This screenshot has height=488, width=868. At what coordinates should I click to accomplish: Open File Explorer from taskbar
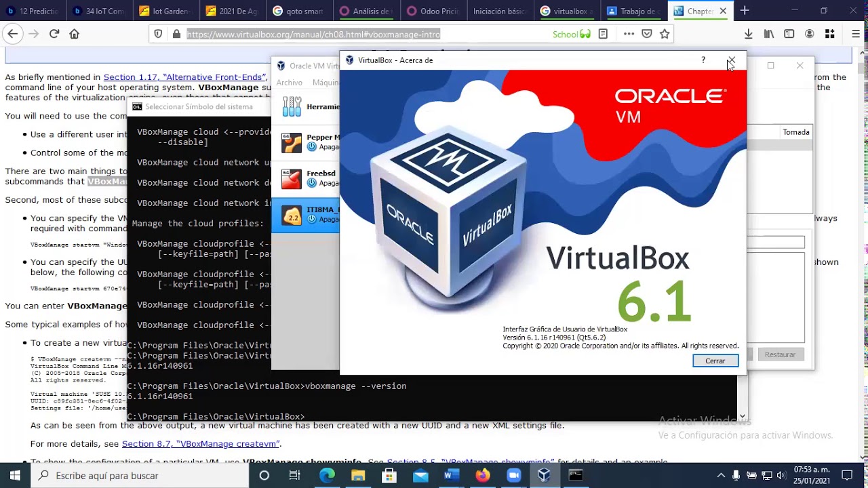358,475
